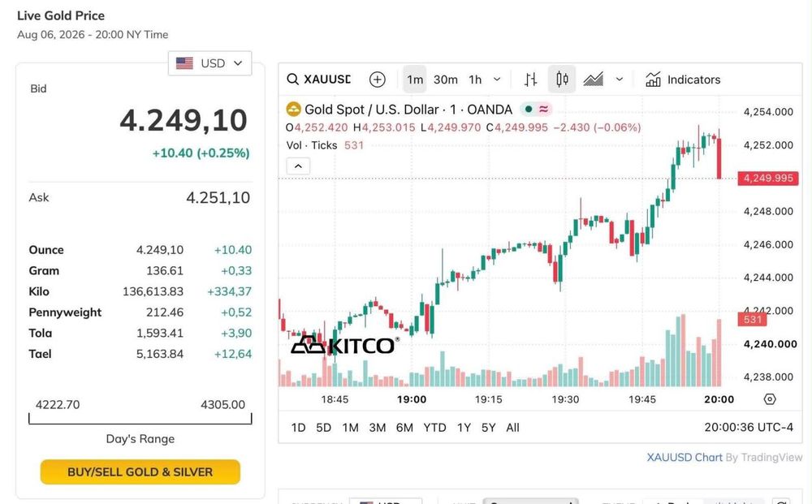Select the candlestick chart style icon
The width and height of the screenshot is (812, 504).
[x=562, y=80]
